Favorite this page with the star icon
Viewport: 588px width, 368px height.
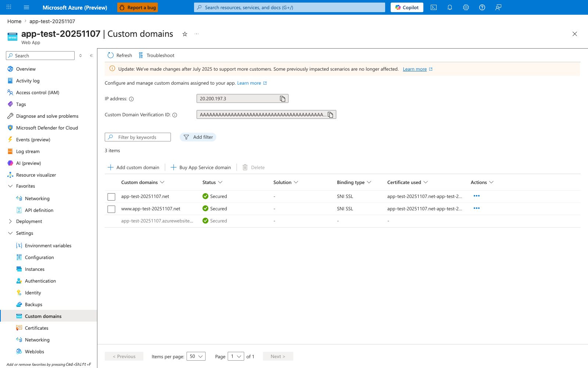(185, 34)
